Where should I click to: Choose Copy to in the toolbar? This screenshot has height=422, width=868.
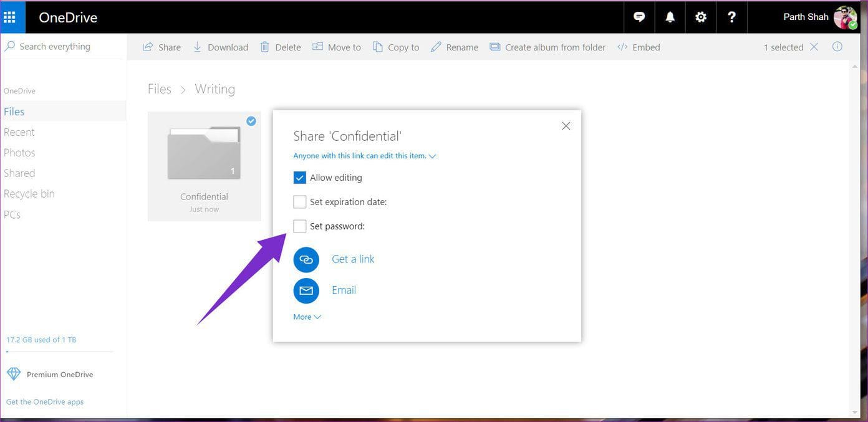396,47
